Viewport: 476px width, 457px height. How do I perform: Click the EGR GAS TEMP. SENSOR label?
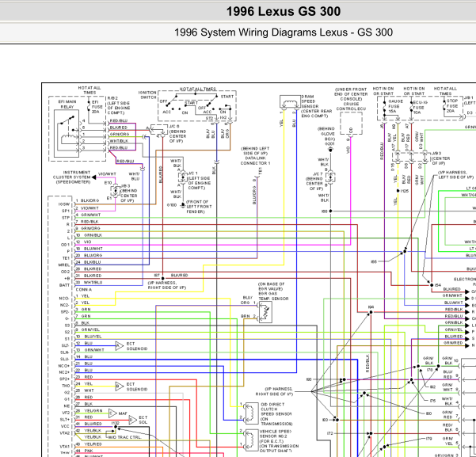click(x=273, y=296)
